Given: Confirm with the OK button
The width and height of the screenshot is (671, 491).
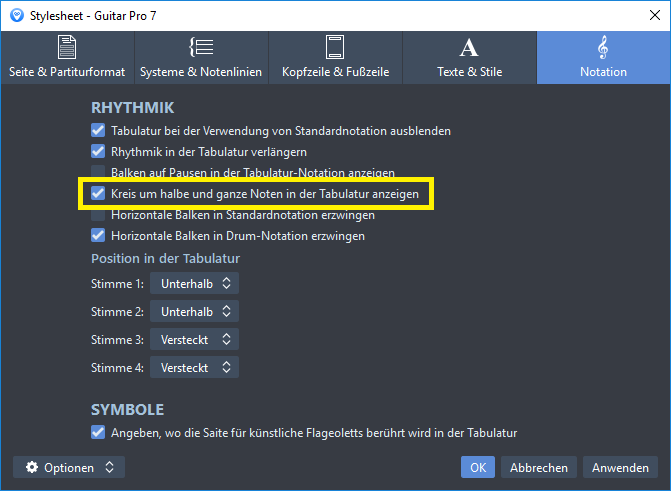Looking at the screenshot, I should coord(478,467).
